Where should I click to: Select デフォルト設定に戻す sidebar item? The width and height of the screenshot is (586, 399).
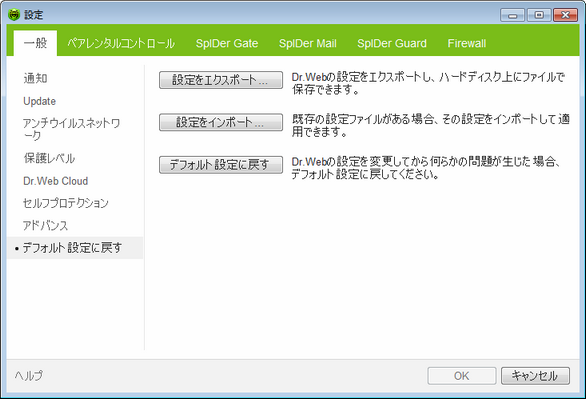point(75,248)
